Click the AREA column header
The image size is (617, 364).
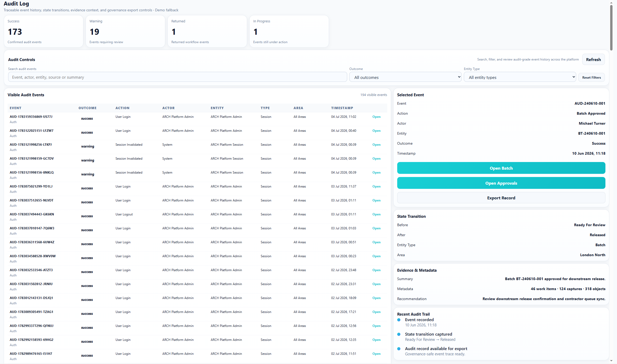(298, 108)
